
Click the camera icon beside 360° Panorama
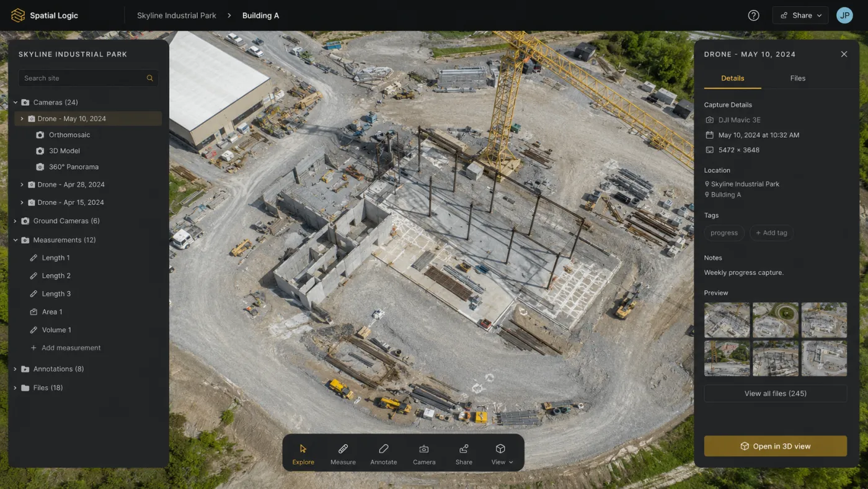(x=40, y=167)
